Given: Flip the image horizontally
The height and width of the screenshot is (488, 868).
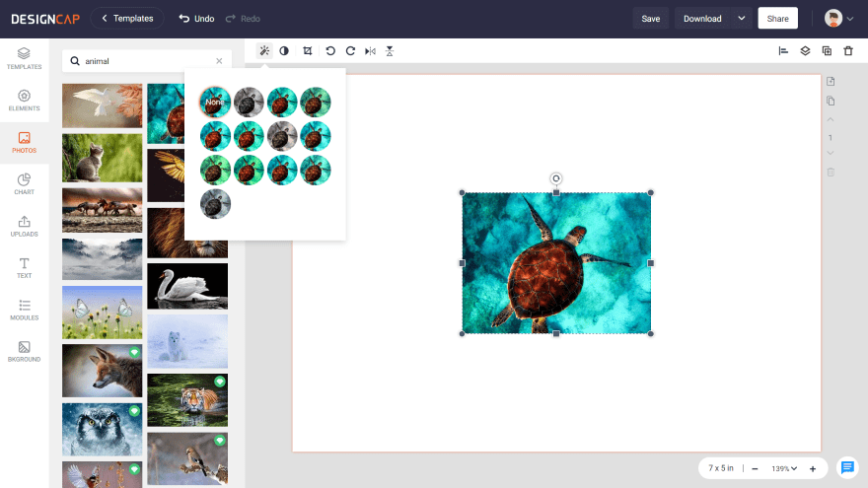Looking at the screenshot, I should 370,51.
